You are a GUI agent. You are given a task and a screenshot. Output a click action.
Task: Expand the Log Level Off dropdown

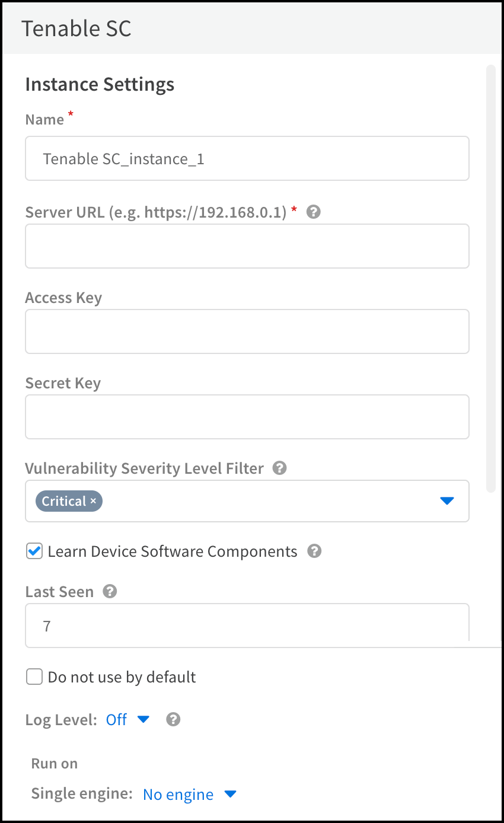143,719
